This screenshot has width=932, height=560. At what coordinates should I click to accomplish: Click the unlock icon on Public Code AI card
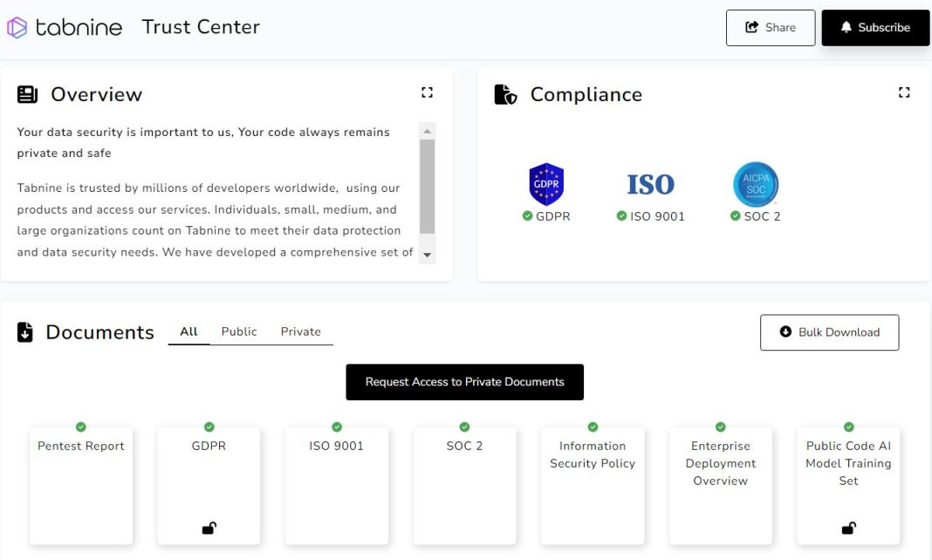point(848,528)
